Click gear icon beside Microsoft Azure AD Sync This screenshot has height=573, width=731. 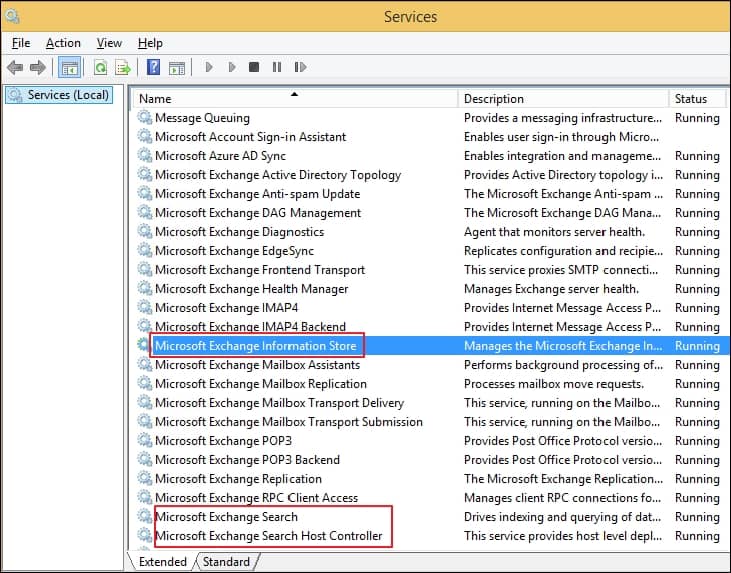145,155
